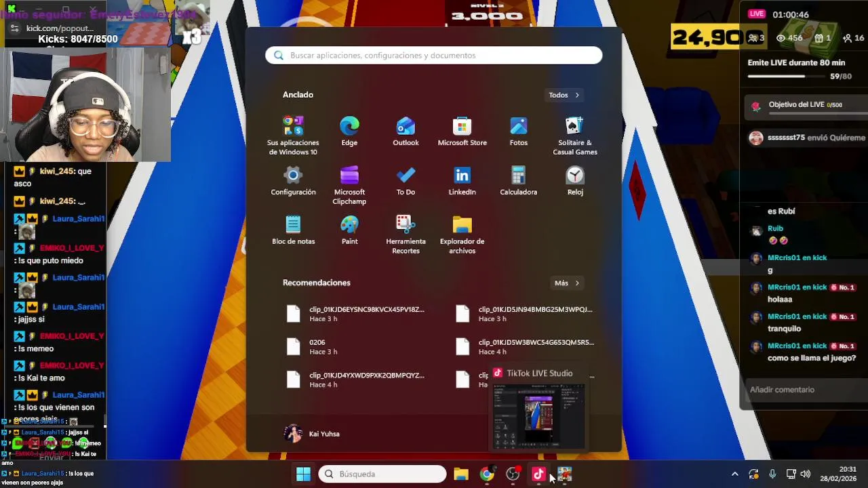The height and width of the screenshot is (488, 868).
Task: Open Calculadora app
Action: click(518, 181)
